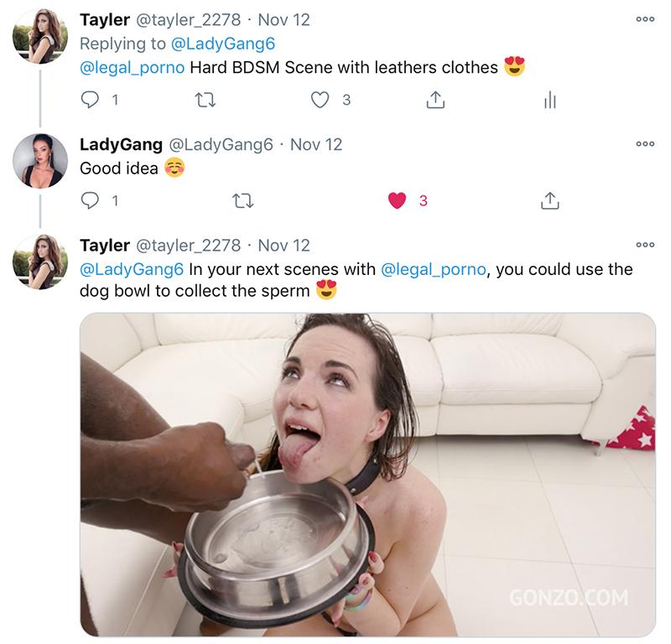Click the @LadyGang6 mention in last tweet
This screenshot has height=644, width=671.
132,270
